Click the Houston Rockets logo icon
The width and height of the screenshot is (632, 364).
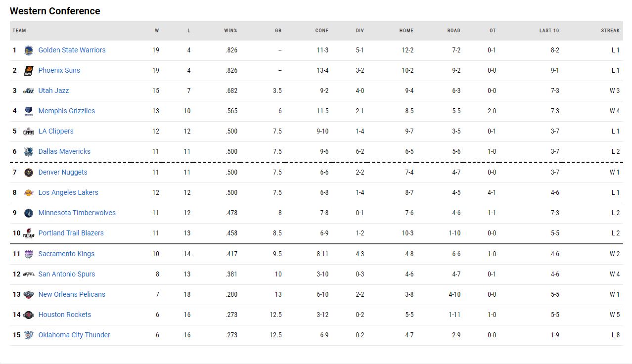[x=29, y=315]
